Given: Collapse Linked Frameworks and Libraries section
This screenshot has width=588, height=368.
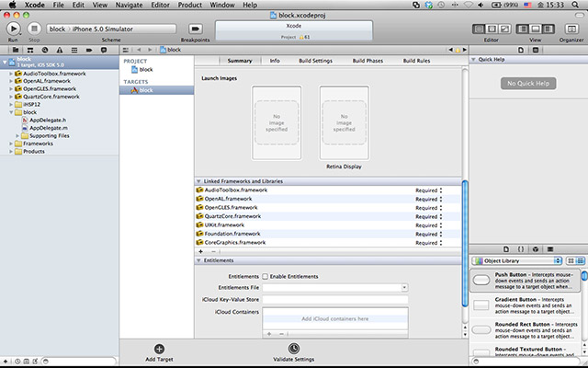Looking at the screenshot, I should pos(198,181).
